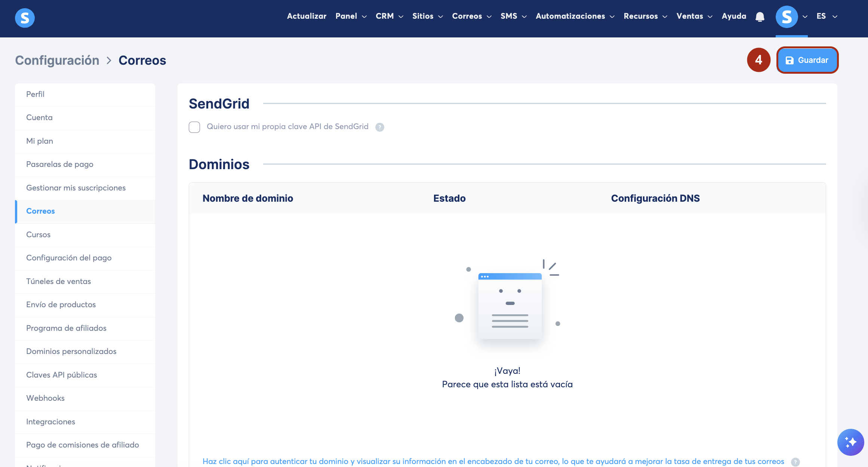
Task: Select Dominios personalizados in the sidebar
Action: pos(71,351)
